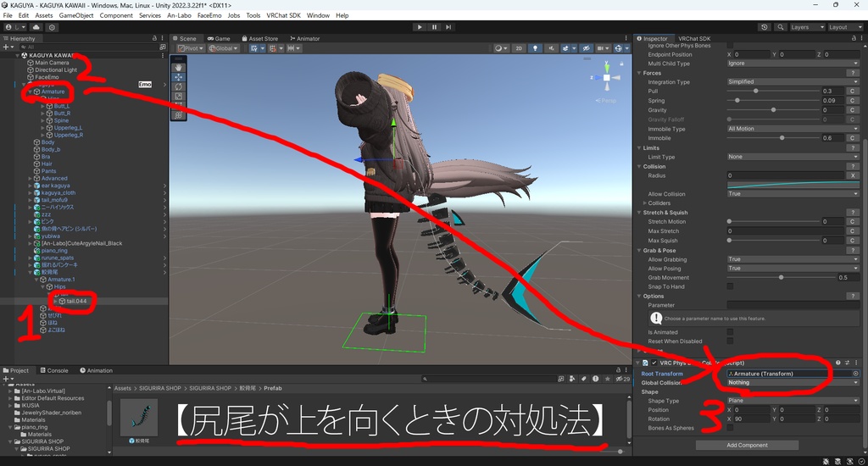Select the Hand view tool in scene
The height and width of the screenshot is (466, 868).
coord(178,67)
